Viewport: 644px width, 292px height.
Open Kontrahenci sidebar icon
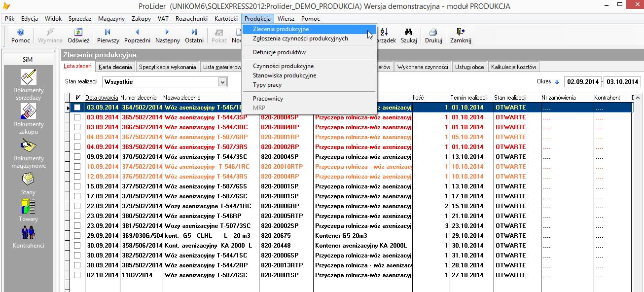(28, 233)
